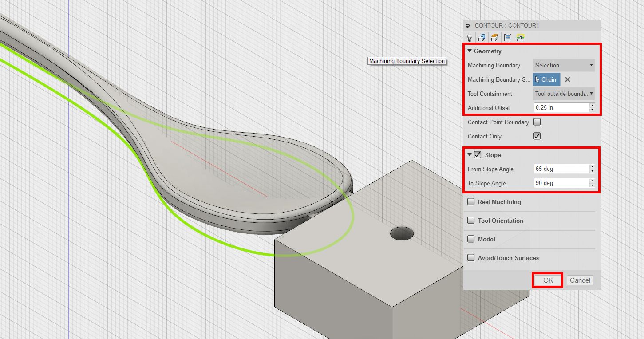This screenshot has height=339, width=644.
Task: Open the Machining Boundary dropdown
Action: click(x=563, y=65)
